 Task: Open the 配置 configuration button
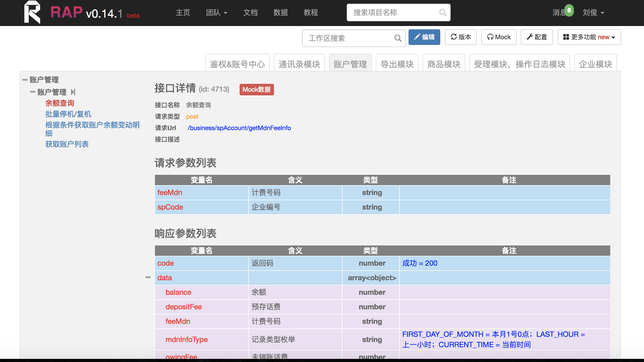coord(537,37)
